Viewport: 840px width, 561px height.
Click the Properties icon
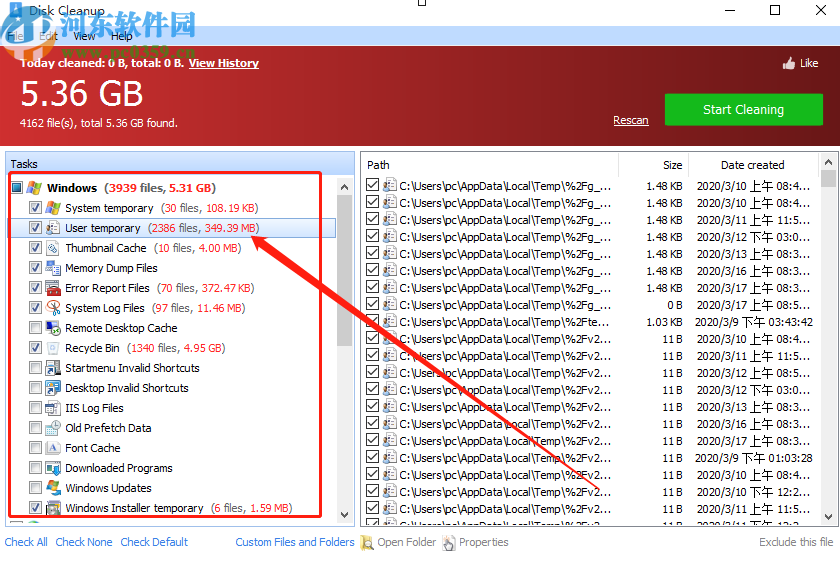(x=449, y=543)
